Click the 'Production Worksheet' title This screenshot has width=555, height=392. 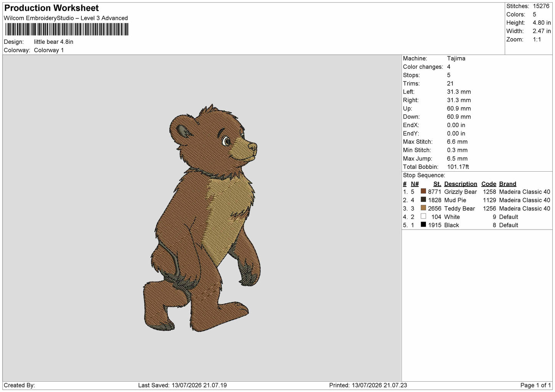(x=51, y=8)
